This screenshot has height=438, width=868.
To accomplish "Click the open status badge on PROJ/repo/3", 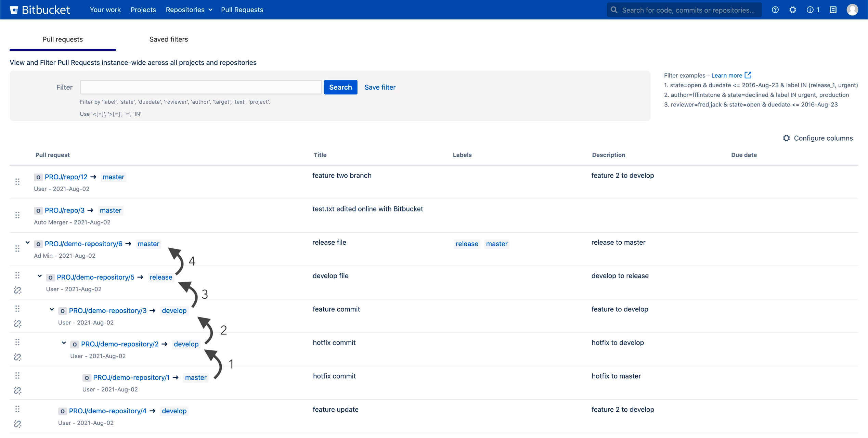I will point(38,210).
